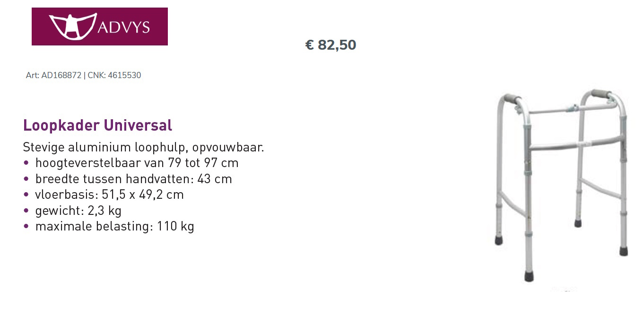Click article number AD168872
This screenshot has height=319, width=644.
coord(61,75)
